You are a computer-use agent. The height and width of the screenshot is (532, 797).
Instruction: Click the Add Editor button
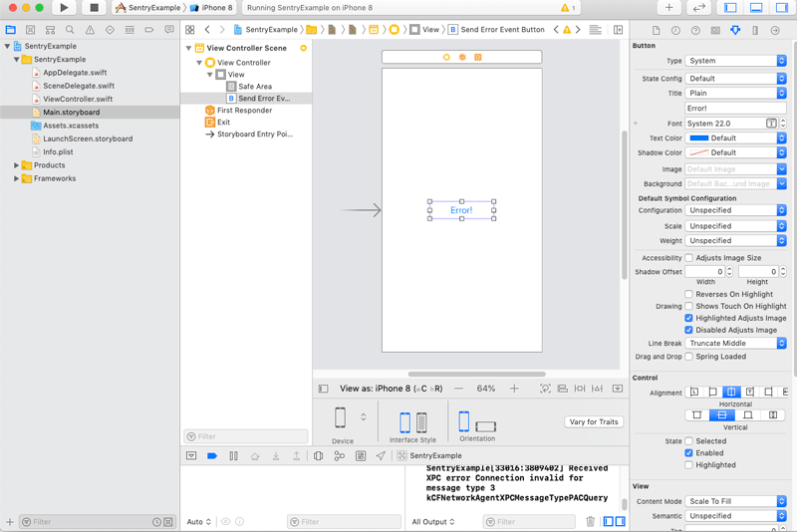point(618,30)
